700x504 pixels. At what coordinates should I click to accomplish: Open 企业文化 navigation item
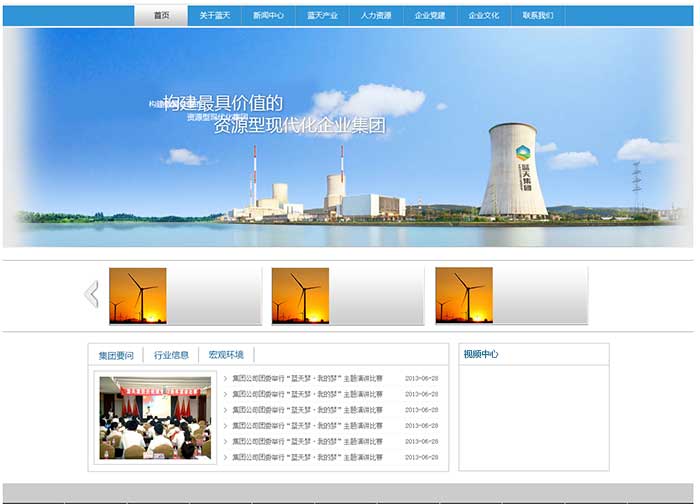pos(485,16)
